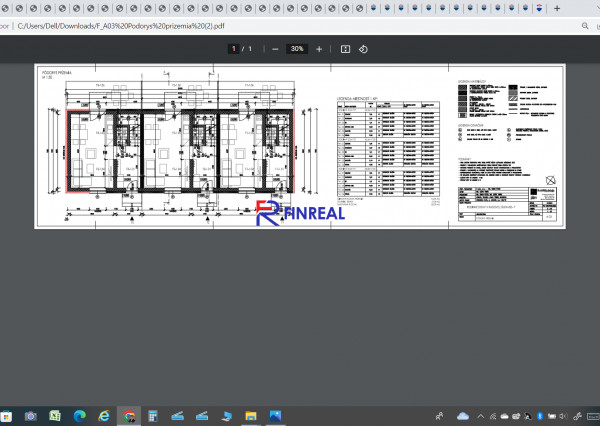Open Microsoft Edge from the taskbar

pos(80,416)
